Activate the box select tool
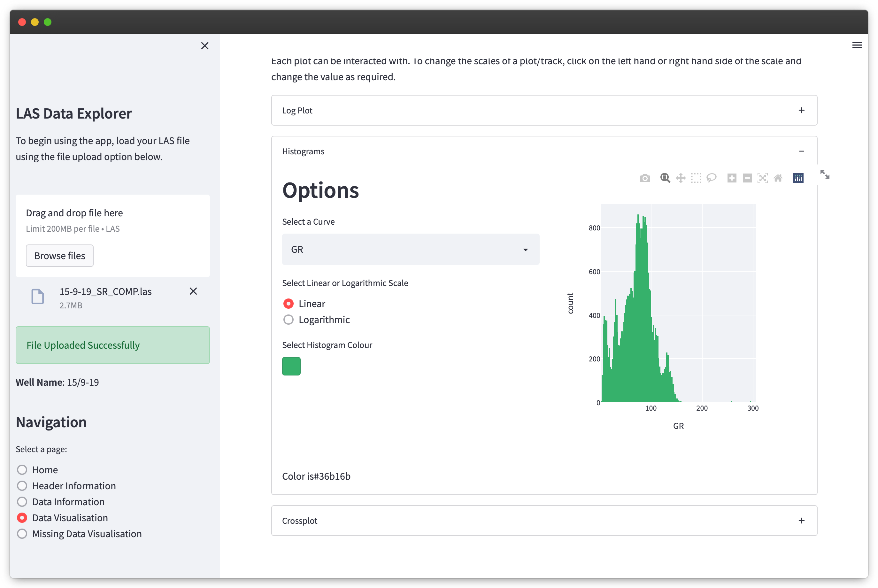 696,178
